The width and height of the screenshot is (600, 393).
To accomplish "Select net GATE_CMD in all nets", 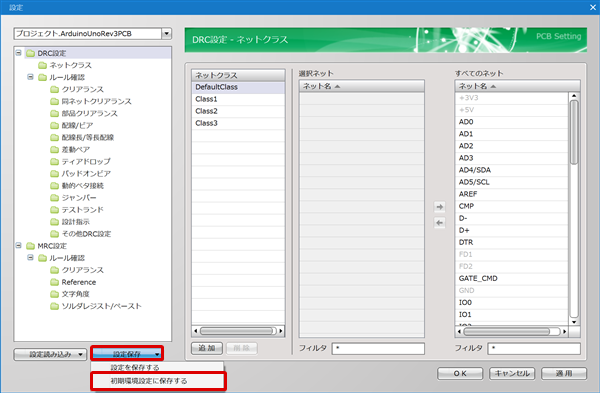I will pos(512,279).
